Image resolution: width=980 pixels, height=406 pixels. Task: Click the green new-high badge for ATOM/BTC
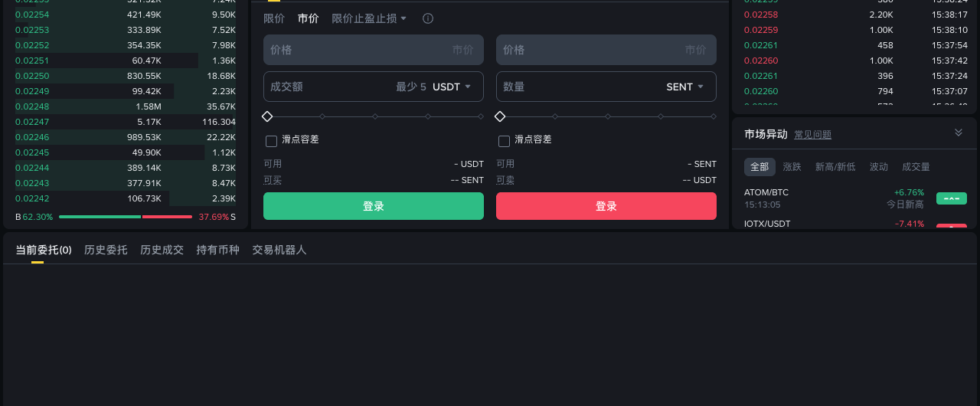[952, 198]
